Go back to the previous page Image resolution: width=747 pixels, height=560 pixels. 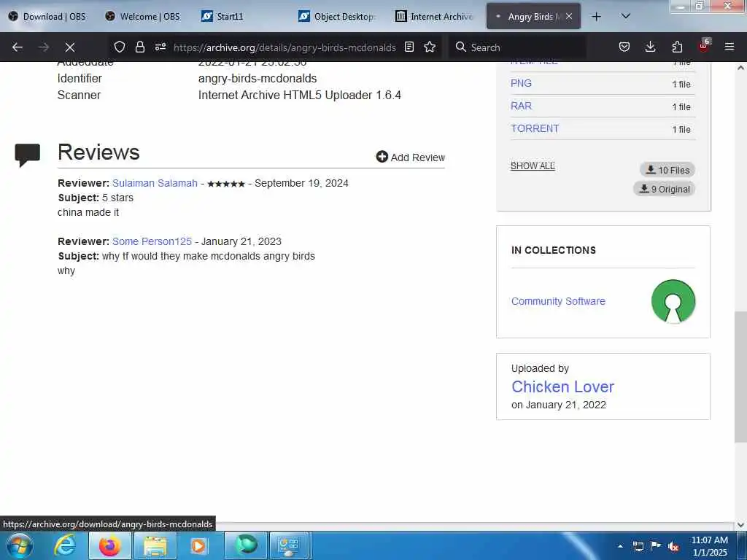point(18,47)
